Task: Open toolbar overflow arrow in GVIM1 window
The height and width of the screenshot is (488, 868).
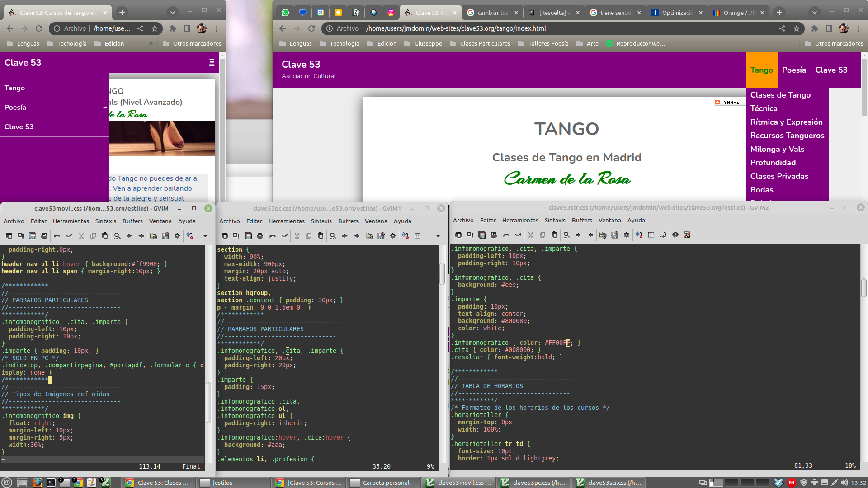Action: pyautogui.click(x=438, y=236)
